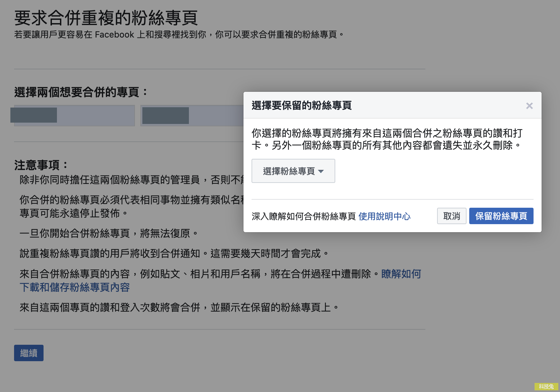Click the 要求合併重複的粉絲專頁 heading
The height and width of the screenshot is (392, 560).
pyautogui.click(x=106, y=18)
